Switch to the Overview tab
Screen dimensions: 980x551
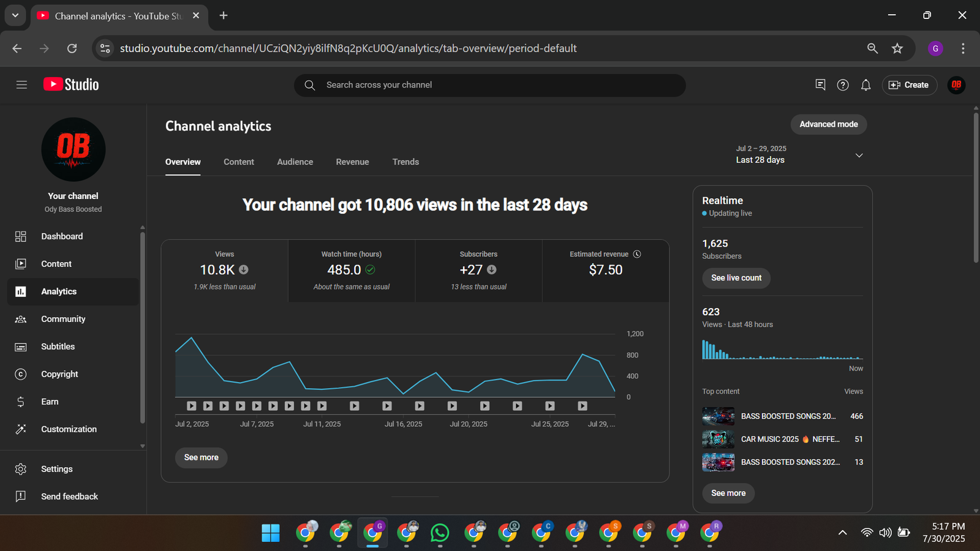[x=183, y=162]
